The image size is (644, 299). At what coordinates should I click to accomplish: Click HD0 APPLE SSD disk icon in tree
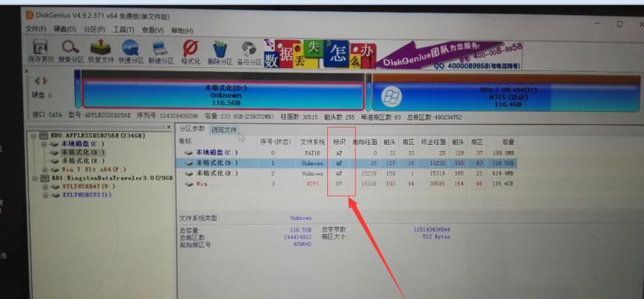(45, 135)
